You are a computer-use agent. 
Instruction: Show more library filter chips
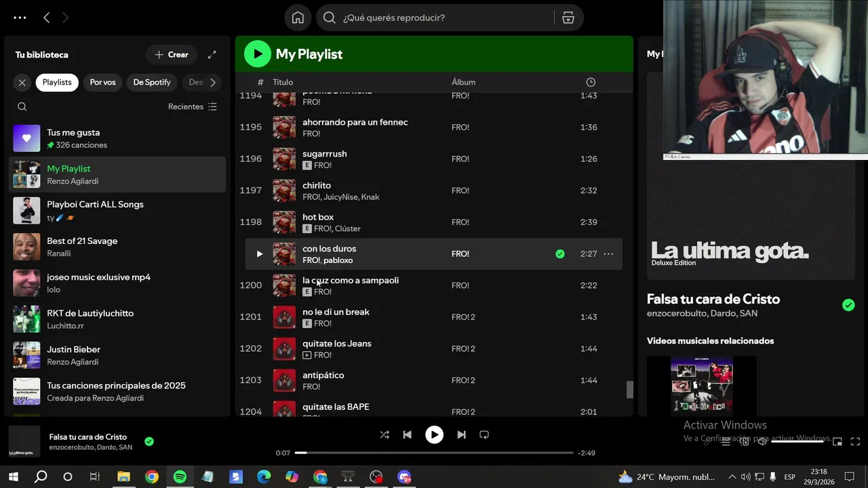pyautogui.click(x=213, y=82)
